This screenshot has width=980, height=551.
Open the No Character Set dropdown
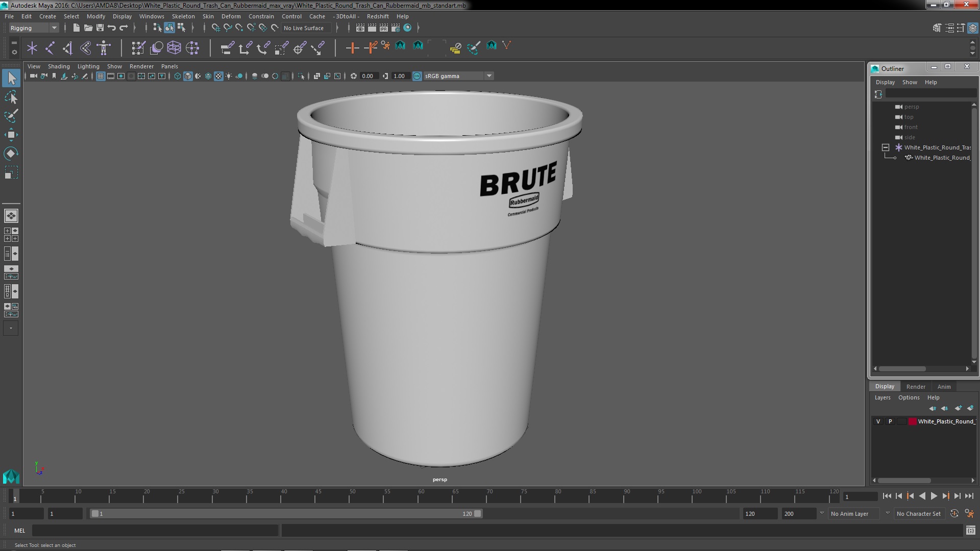tap(920, 514)
